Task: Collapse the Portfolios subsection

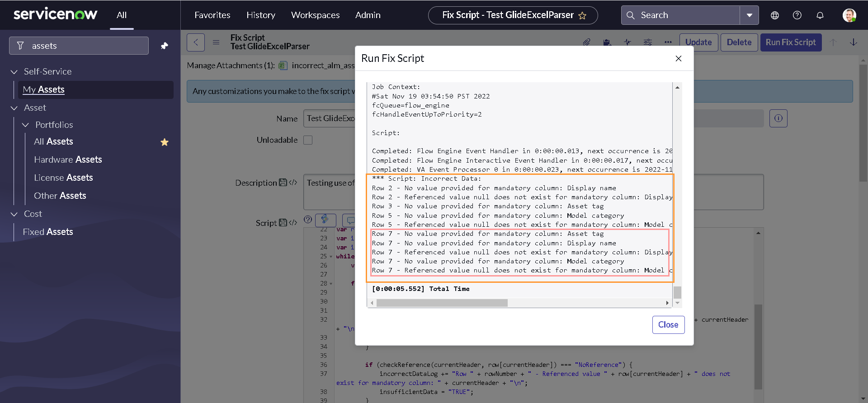Action: [26, 125]
